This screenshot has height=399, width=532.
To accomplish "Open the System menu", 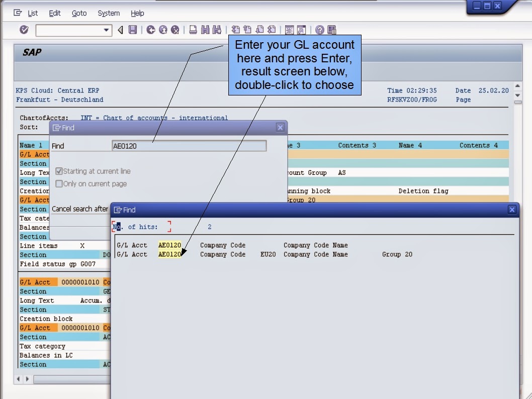I will (x=109, y=13).
